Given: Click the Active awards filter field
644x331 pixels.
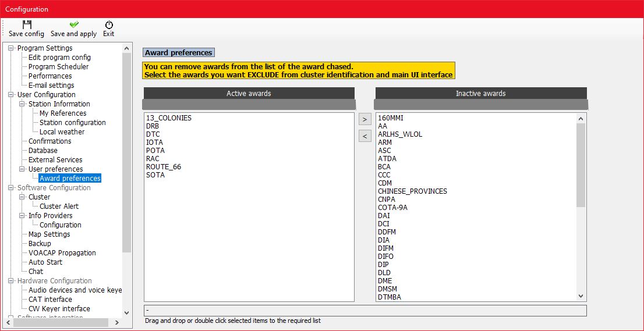Looking at the screenshot, I should tap(249, 105).
